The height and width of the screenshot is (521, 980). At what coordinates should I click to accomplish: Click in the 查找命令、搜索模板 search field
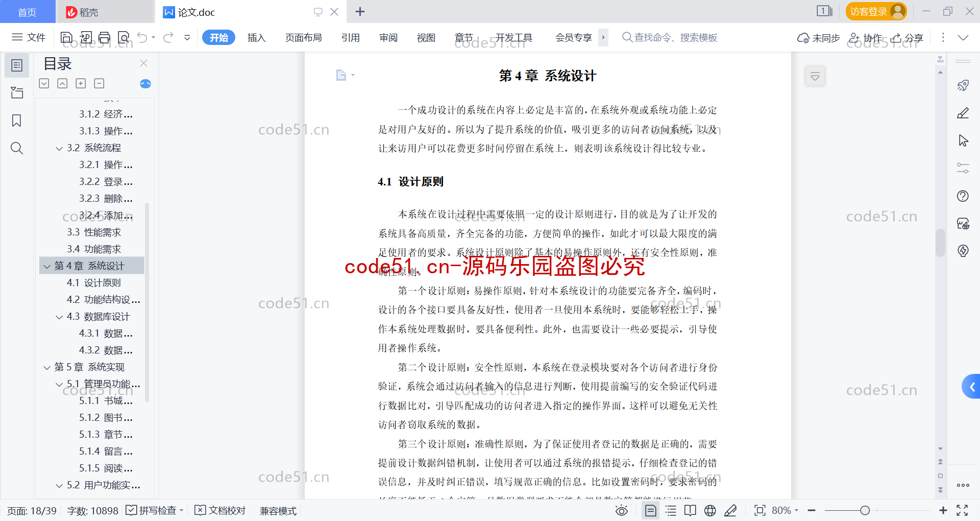[670, 37]
